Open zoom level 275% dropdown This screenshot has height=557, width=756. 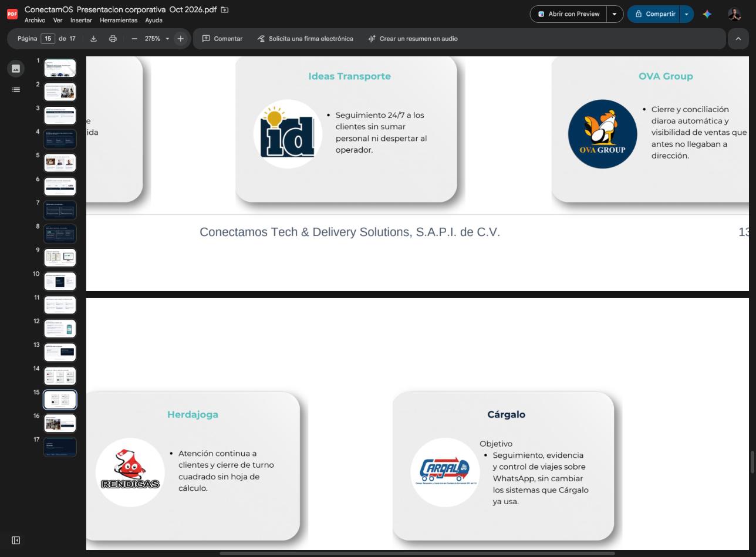point(157,39)
